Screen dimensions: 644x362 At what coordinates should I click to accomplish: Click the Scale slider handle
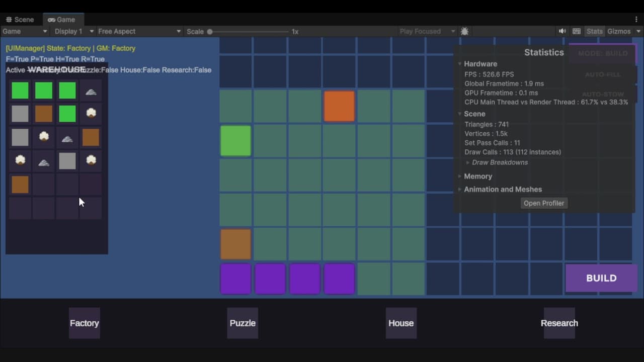coord(210,31)
